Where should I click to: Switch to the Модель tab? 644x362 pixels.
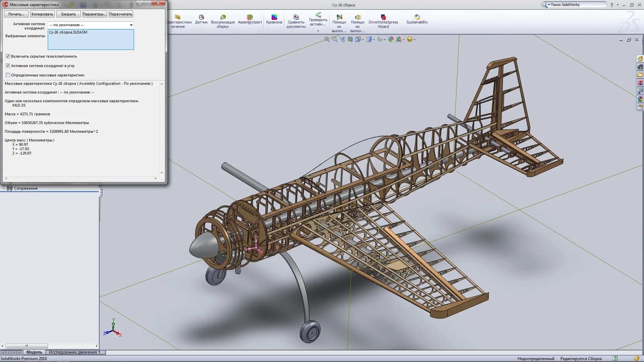34,352
